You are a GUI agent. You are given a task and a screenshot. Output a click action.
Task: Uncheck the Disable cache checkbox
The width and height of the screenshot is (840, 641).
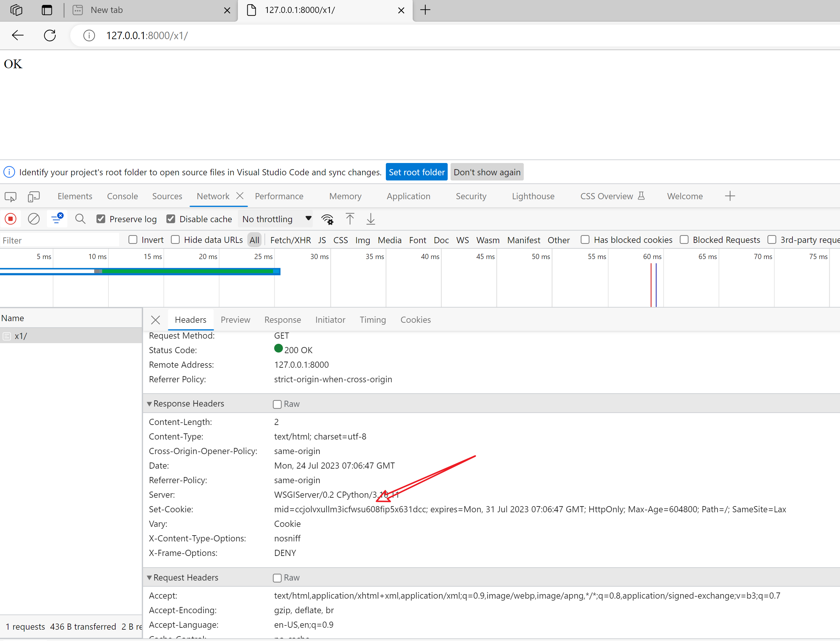click(x=171, y=219)
